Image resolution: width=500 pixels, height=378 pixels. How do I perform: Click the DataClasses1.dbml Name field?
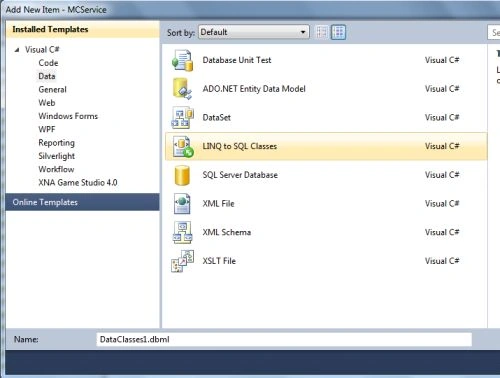click(x=284, y=339)
